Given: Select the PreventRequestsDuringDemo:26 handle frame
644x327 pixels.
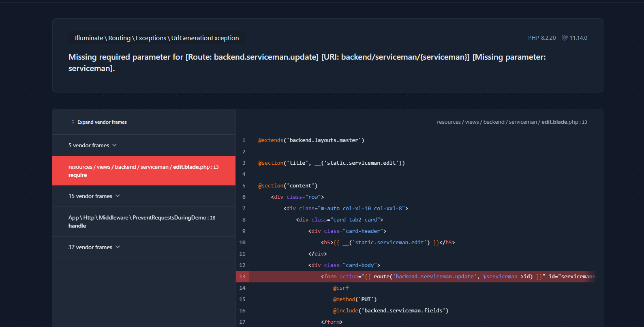Looking at the screenshot, I should (x=144, y=222).
